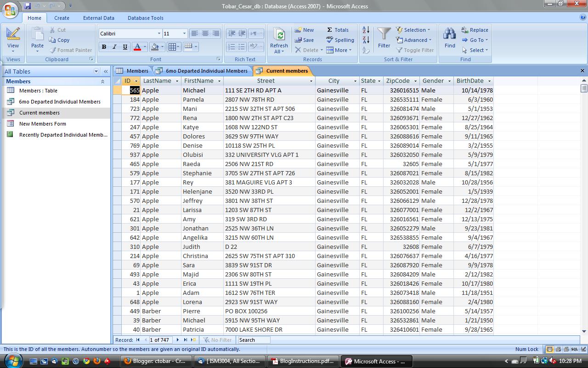
Task: Apply the red font color
Action: click(x=137, y=47)
